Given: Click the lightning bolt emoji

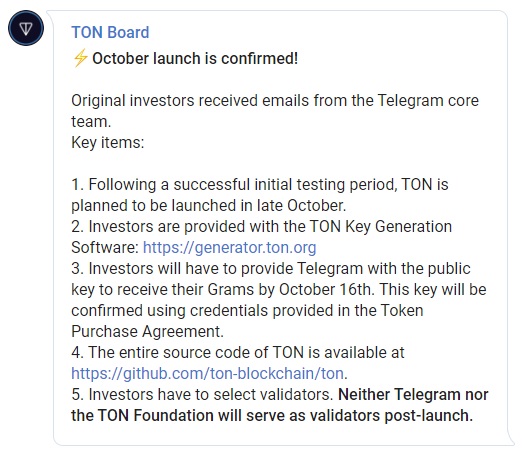Looking at the screenshot, I should (80, 58).
